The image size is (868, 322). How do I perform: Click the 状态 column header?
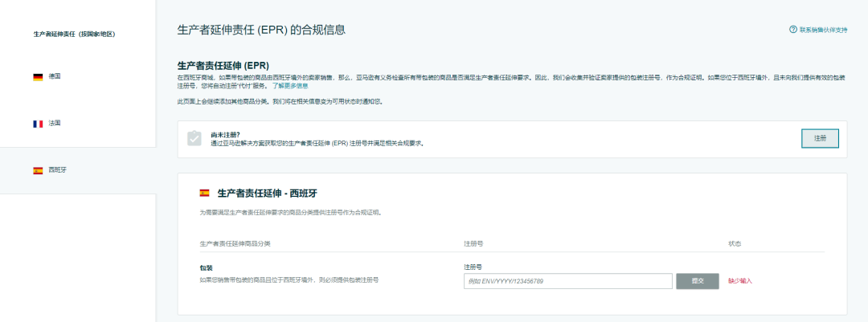734,243
